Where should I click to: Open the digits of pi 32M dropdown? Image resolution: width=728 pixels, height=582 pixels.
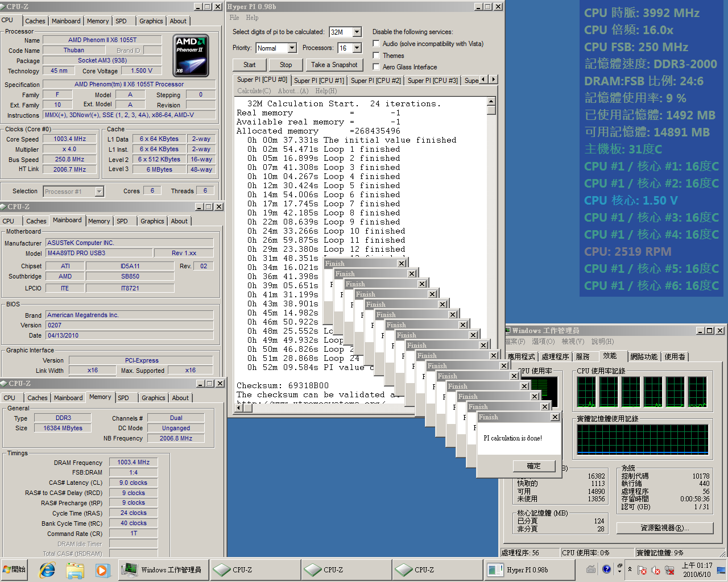357,32
